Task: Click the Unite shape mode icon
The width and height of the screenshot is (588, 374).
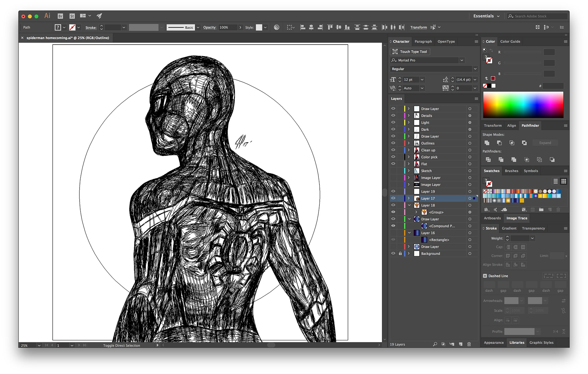Action: coord(487,143)
